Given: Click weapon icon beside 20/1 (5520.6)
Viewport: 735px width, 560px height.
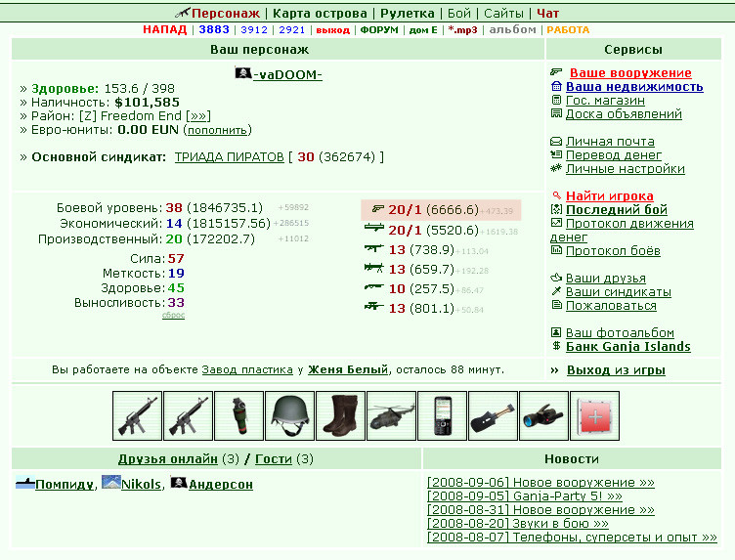Looking at the screenshot, I should (374, 229).
